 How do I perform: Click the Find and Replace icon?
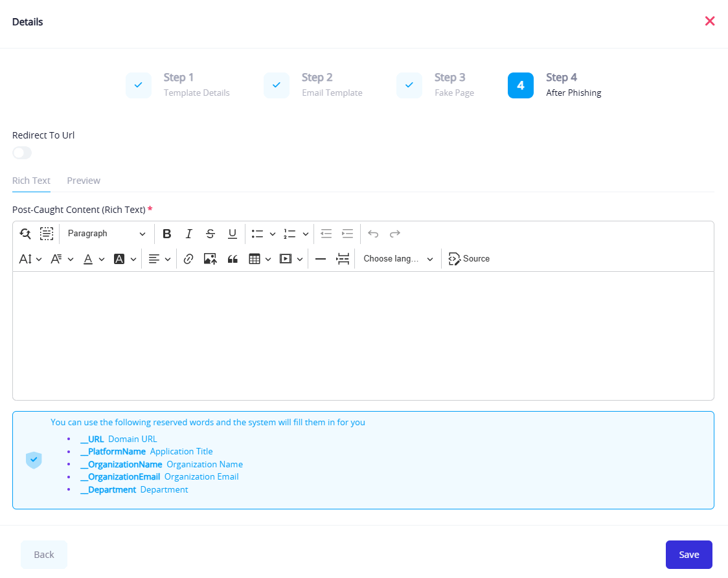25,234
